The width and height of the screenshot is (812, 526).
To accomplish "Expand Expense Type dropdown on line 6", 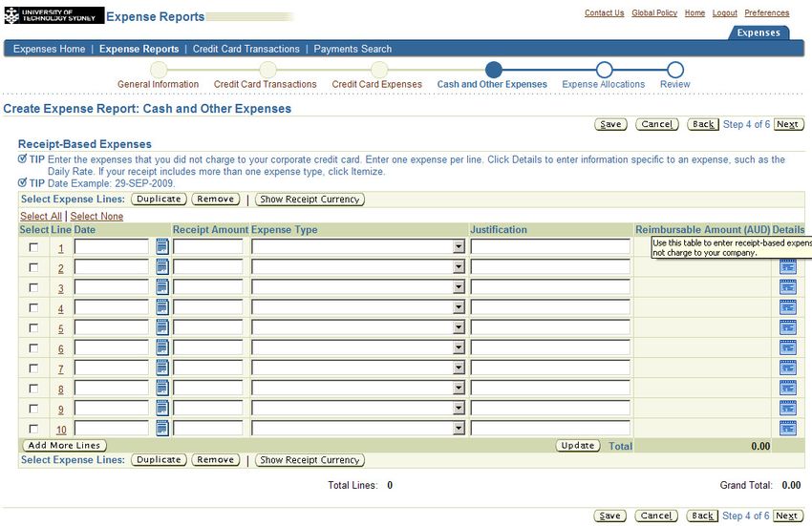I will coord(459,347).
